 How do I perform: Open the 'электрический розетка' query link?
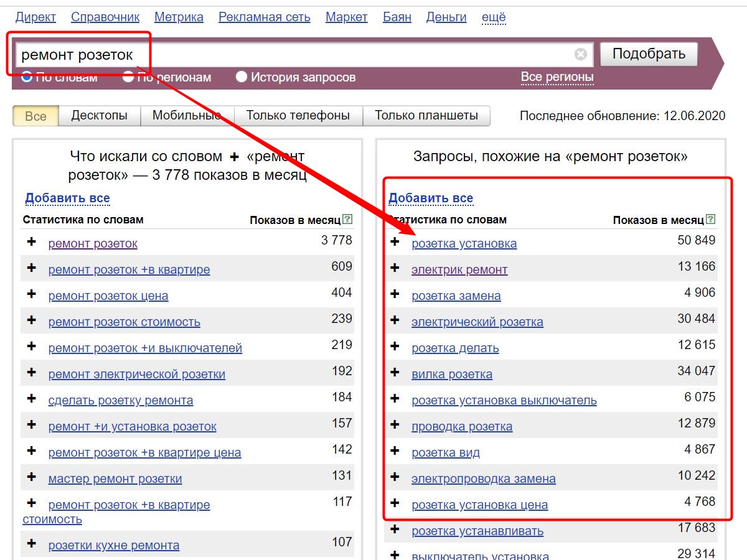click(x=477, y=322)
